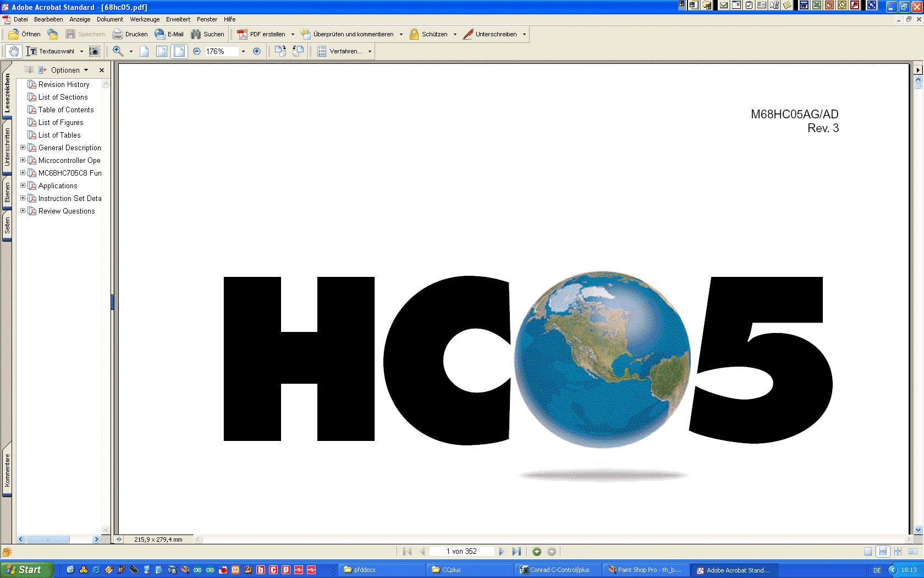Click the zoom in plus button
The width and height of the screenshot is (924, 578).
click(x=257, y=51)
